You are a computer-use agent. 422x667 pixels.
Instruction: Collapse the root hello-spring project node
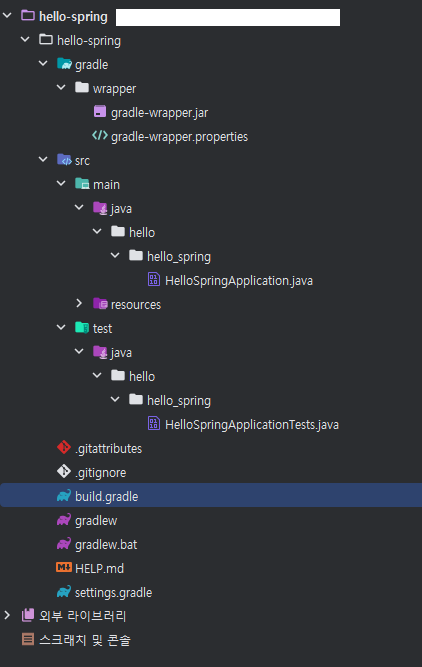(x=7, y=16)
